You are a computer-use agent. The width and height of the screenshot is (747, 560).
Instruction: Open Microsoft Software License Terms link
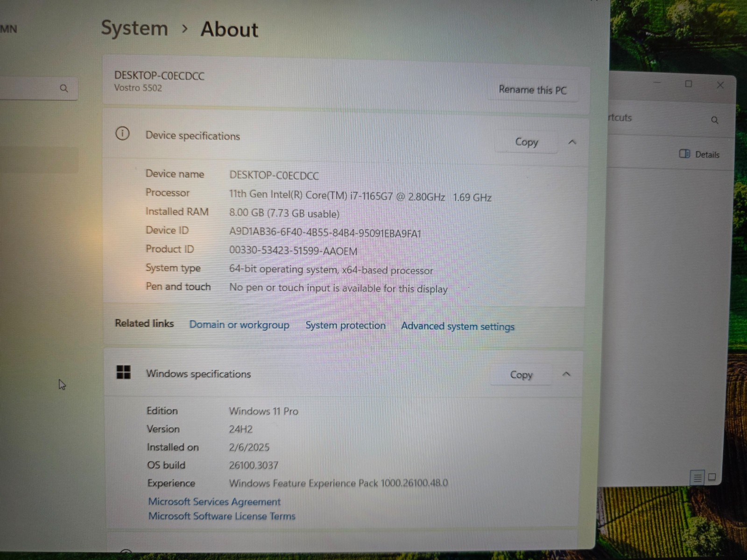pos(222,516)
